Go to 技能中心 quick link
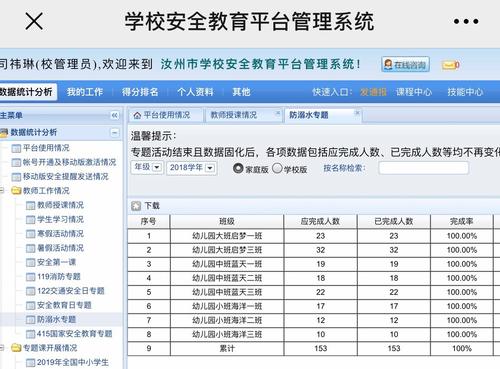The height and width of the screenshot is (369, 500). pos(465,92)
